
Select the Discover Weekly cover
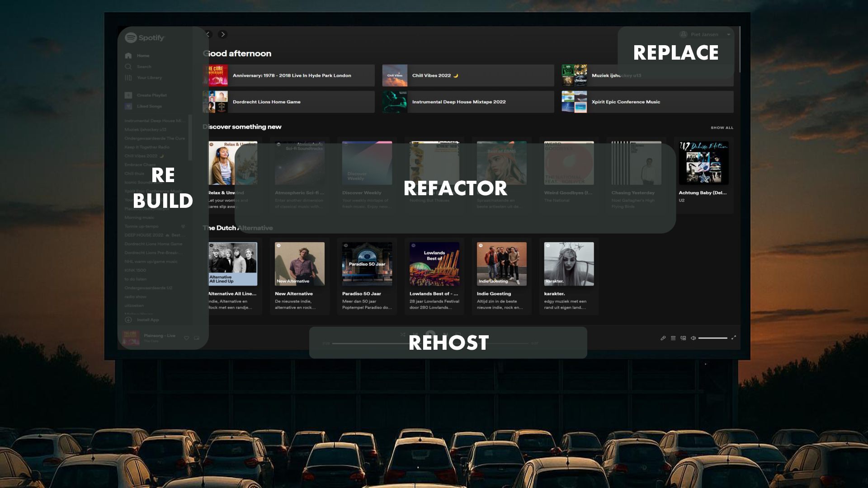[x=367, y=163]
